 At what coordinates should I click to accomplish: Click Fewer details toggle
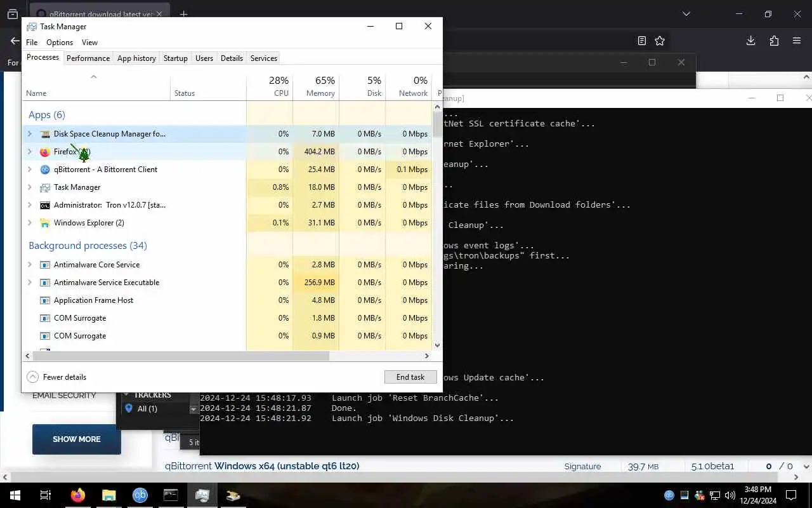[x=56, y=377]
